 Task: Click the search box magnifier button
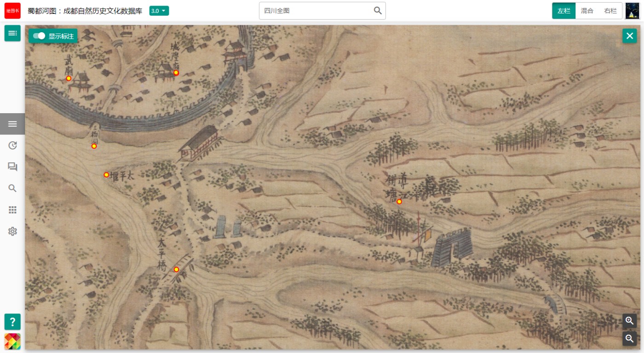pos(378,11)
